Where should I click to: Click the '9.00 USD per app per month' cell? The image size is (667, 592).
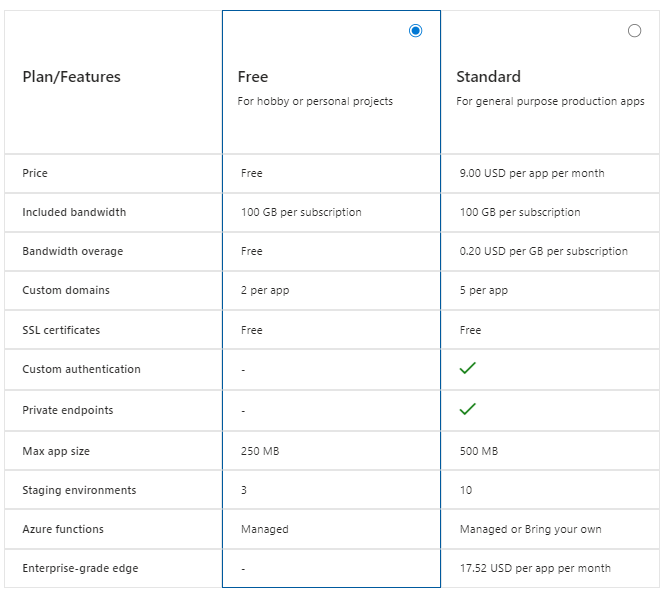531,173
